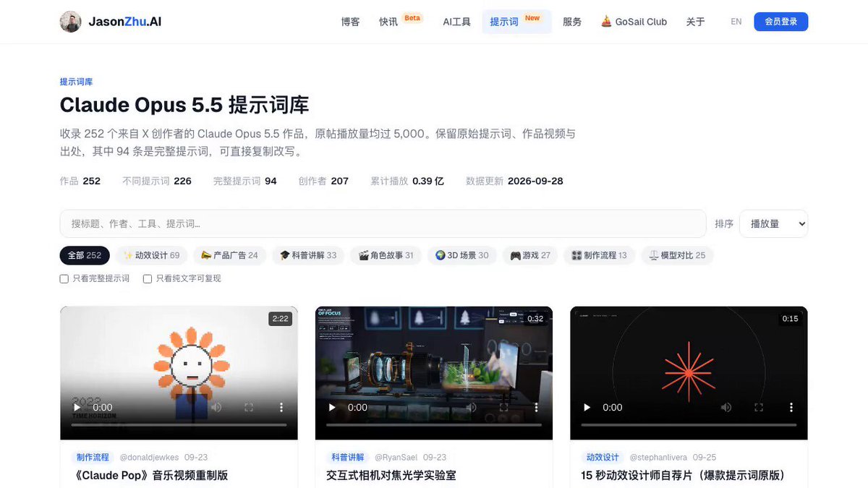Select the 全部 252 filter
Viewport: 868px width, 488px height.
point(85,255)
